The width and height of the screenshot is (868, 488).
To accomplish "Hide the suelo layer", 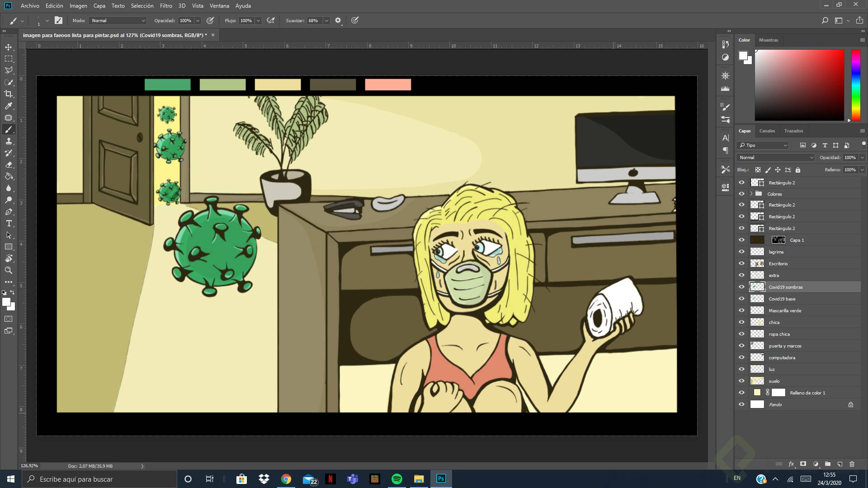I will 741,381.
